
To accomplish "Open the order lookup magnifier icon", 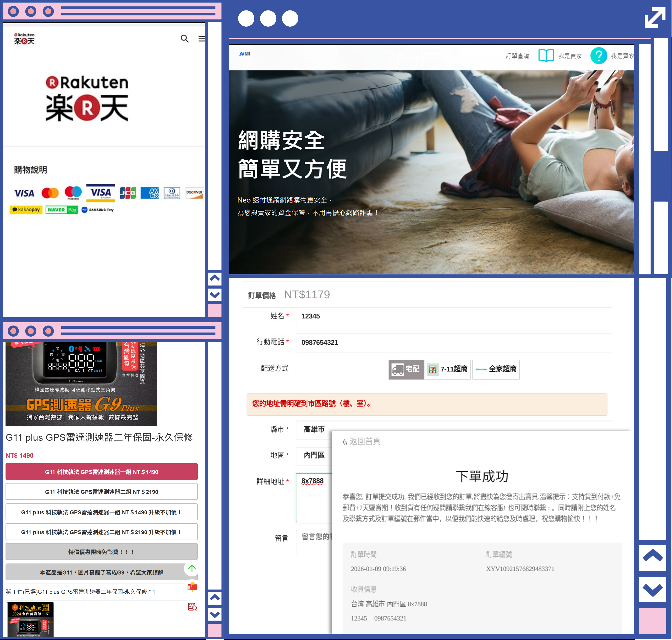I will [192, 607].
